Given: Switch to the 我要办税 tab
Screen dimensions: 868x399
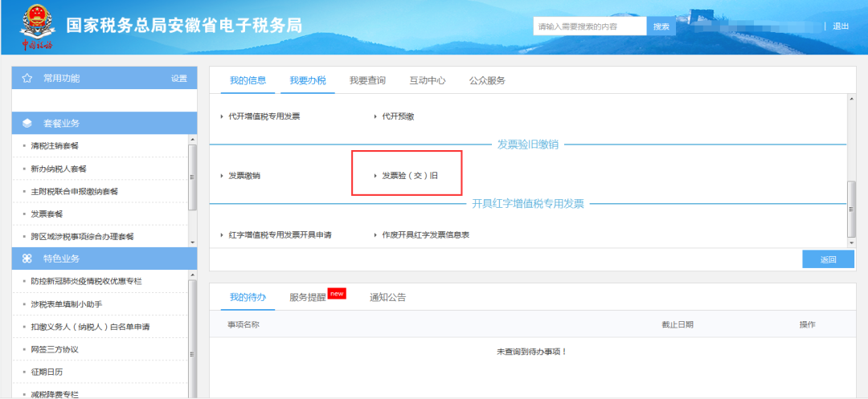Looking at the screenshot, I should (308, 81).
